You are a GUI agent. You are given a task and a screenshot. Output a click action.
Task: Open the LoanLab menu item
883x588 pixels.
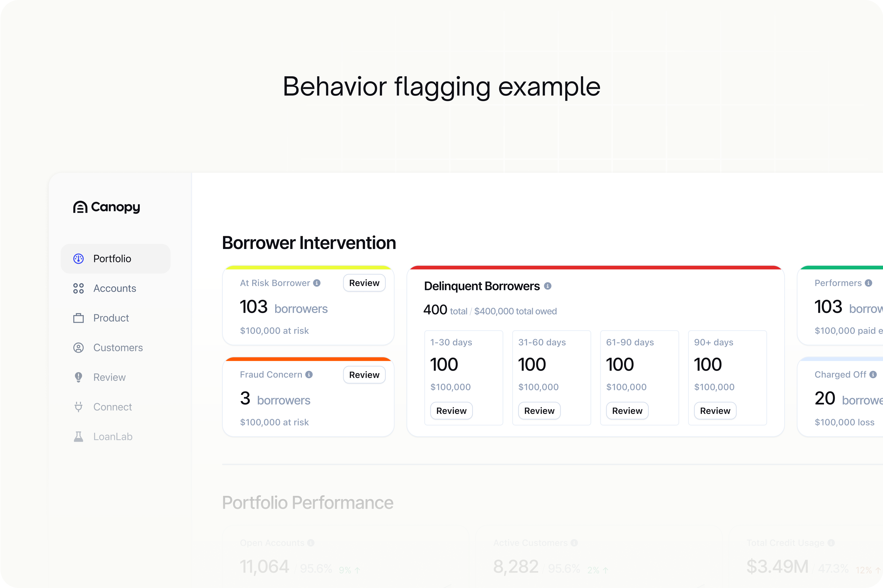pyautogui.click(x=113, y=436)
